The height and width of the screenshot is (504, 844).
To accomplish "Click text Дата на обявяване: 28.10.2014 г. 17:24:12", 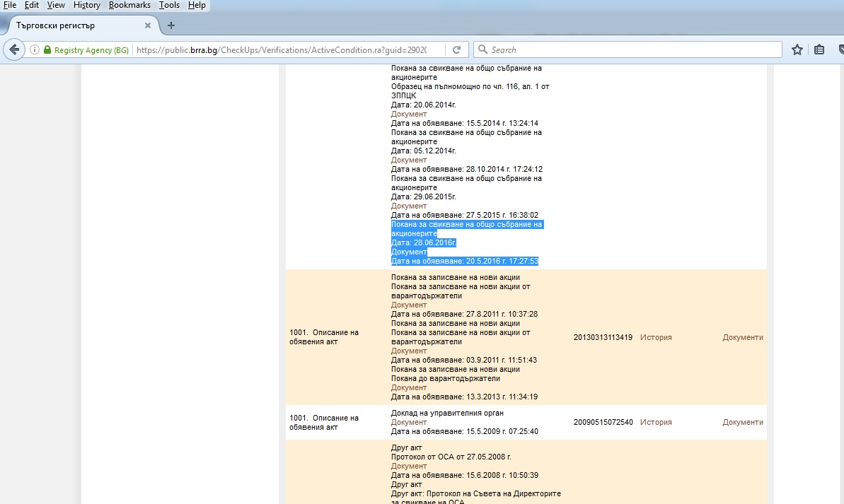I will coord(467,169).
